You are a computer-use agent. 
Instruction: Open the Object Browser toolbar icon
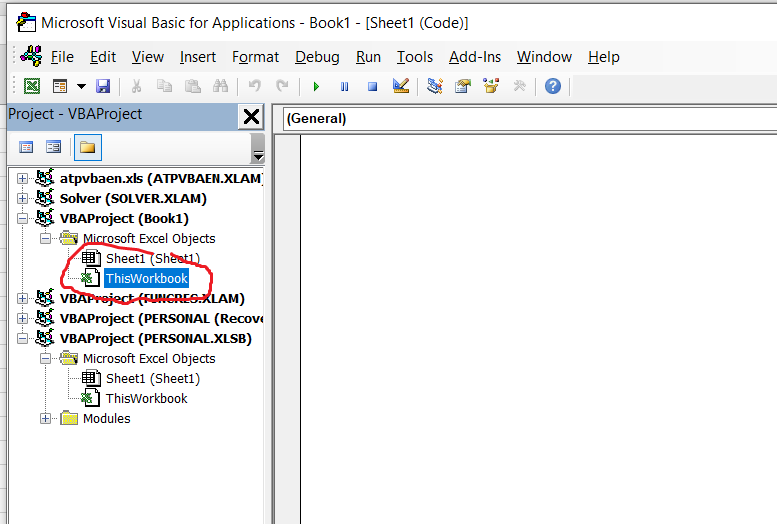tap(491, 86)
